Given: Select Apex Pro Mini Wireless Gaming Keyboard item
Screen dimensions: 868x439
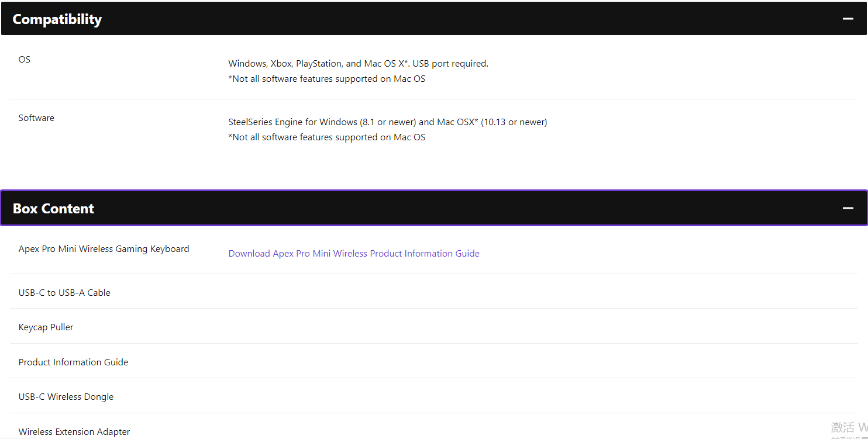Looking at the screenshot, I should [x=104, y=249].
